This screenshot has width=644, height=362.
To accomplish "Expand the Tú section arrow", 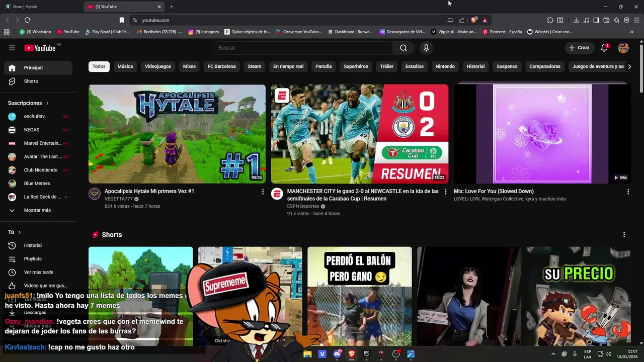I will (20, 232).
